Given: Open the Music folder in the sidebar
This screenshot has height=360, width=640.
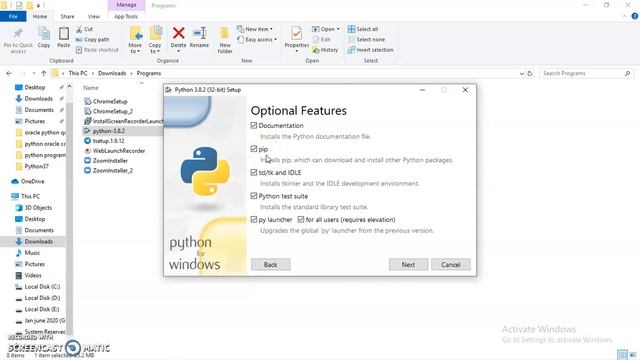Looking at the screenshot, I should (x=27, y=253).
